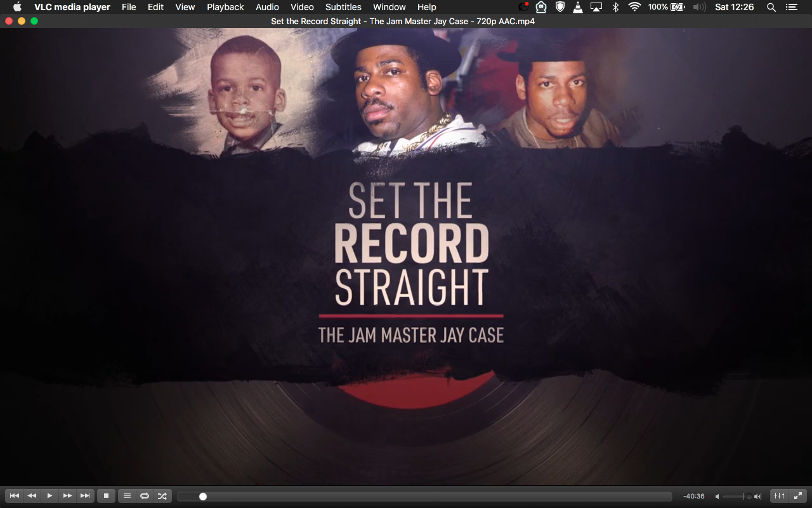
Task: Open the Help menu
Action: click(427, 7)
